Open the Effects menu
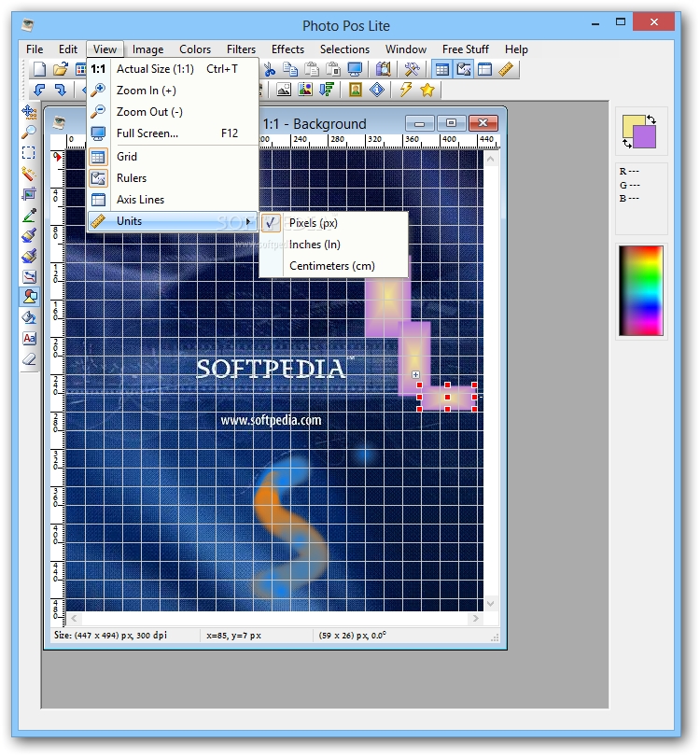Viewport: 700px width, 756px height. click(287, 49)
